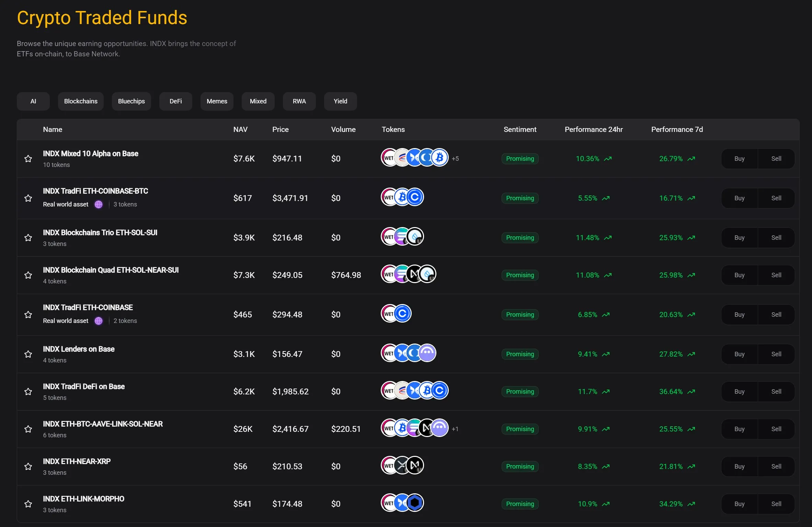
Task: Sell INDX ETH-LINK-MORPHO fund
Action: coord(776,504)
